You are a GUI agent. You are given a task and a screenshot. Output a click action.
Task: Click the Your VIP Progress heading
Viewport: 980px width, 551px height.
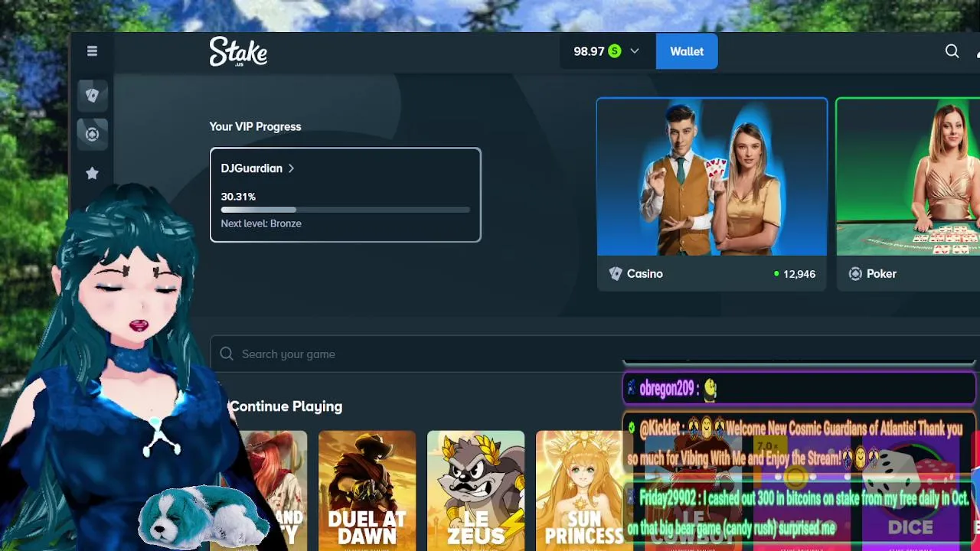pyautogui.click(x=255, y=126)
